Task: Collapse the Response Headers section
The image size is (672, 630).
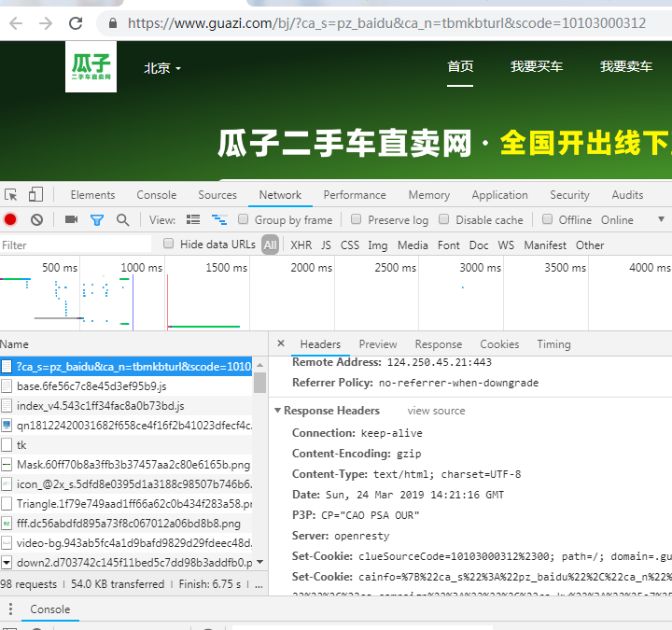Action: (x=278, y=410)
